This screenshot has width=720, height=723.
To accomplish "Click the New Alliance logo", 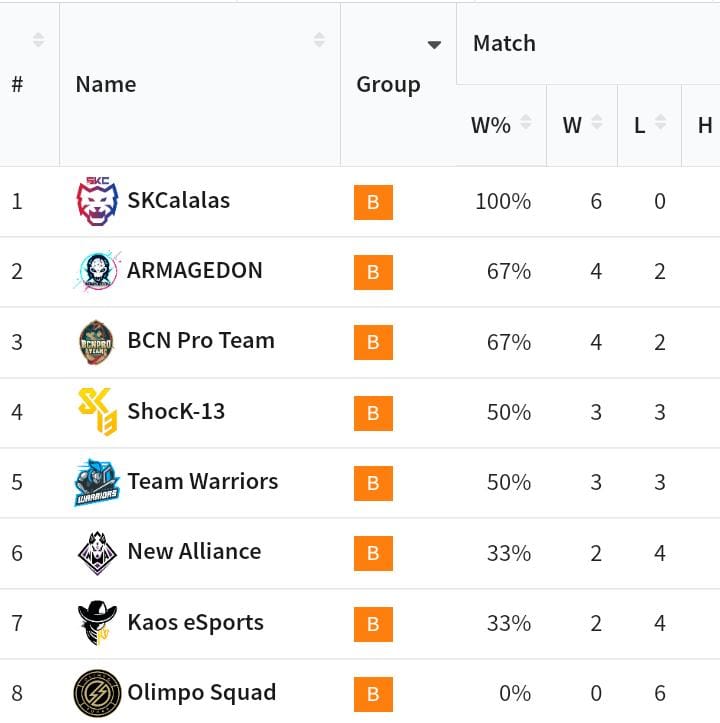I will point(97,553).
